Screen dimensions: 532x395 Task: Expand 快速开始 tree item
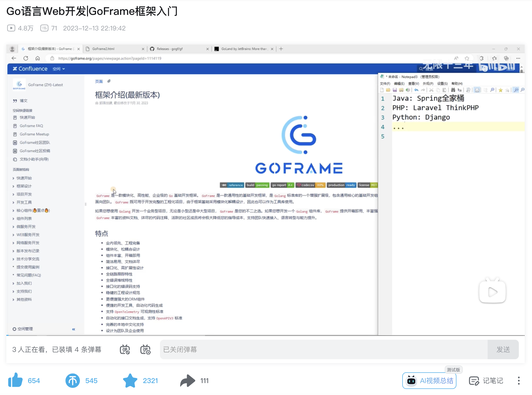point(22,178)
